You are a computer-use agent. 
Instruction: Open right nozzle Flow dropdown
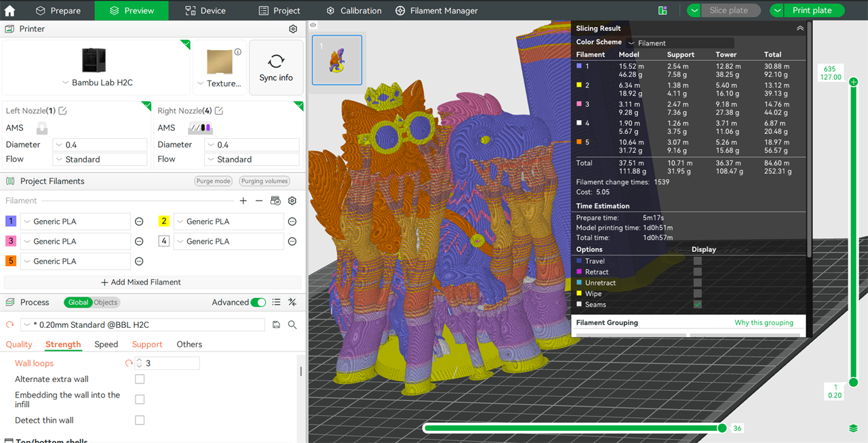coord(252,159)
